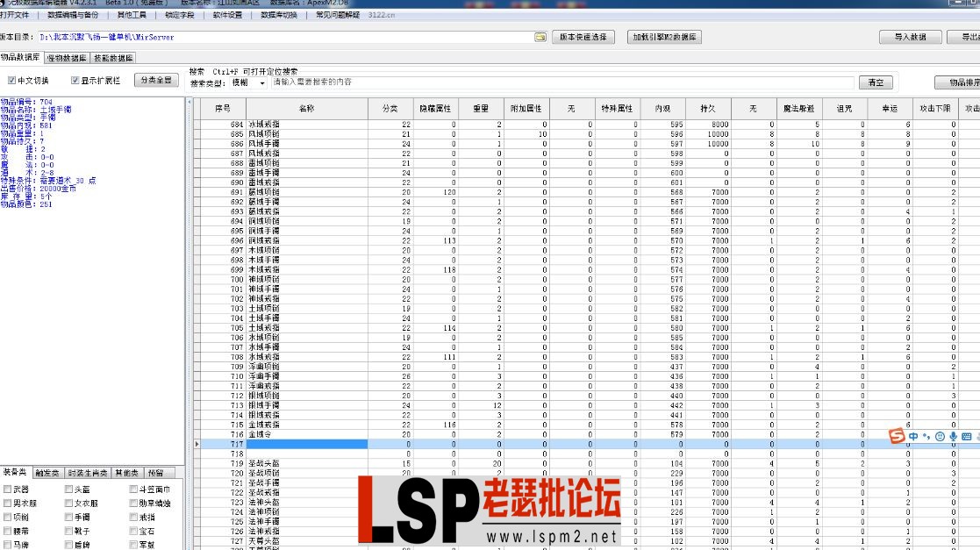Toggle Sogou punctuation mode icon

926,436
